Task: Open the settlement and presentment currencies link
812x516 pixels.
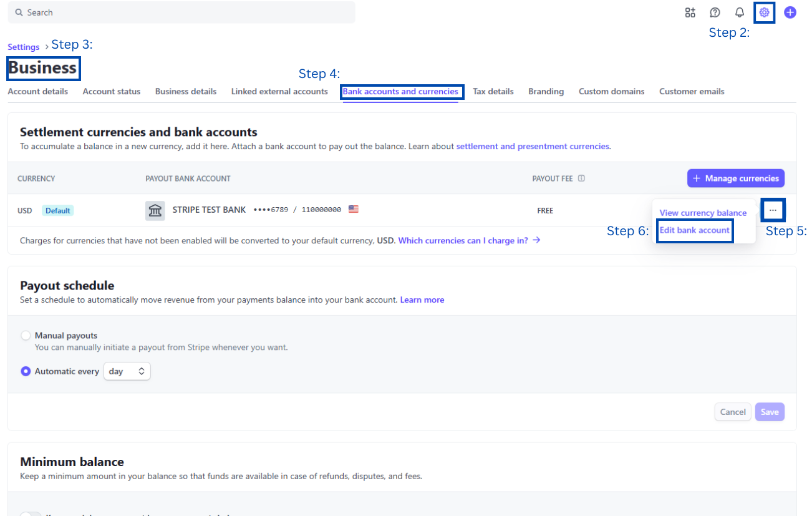Action: (533, 146)
